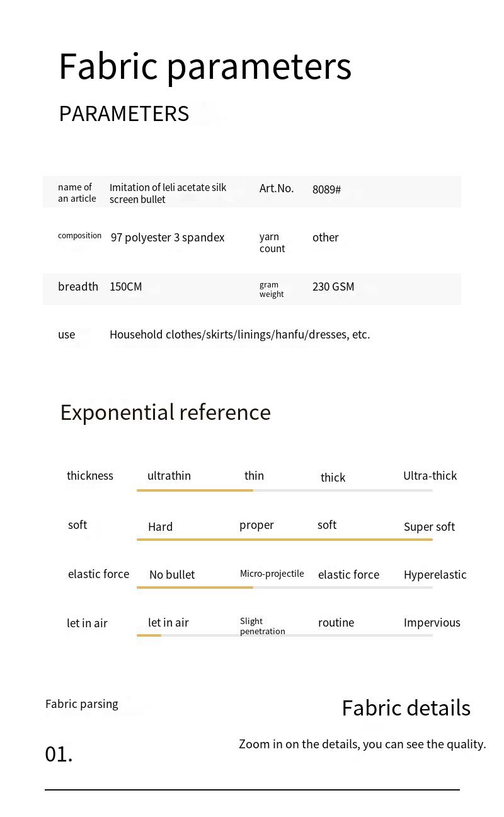
Task: Click the softness level yellow bar
Action: pos(284,540)
